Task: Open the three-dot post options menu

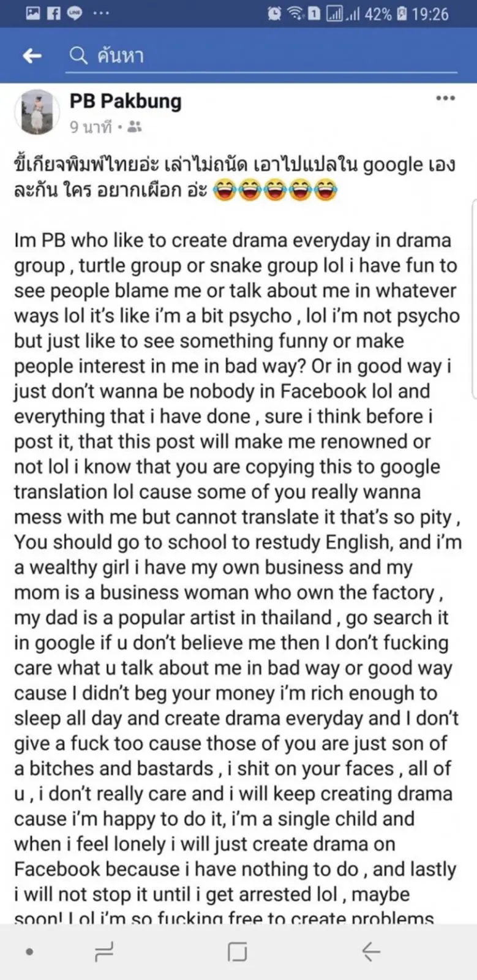Action: click(445, 99)
